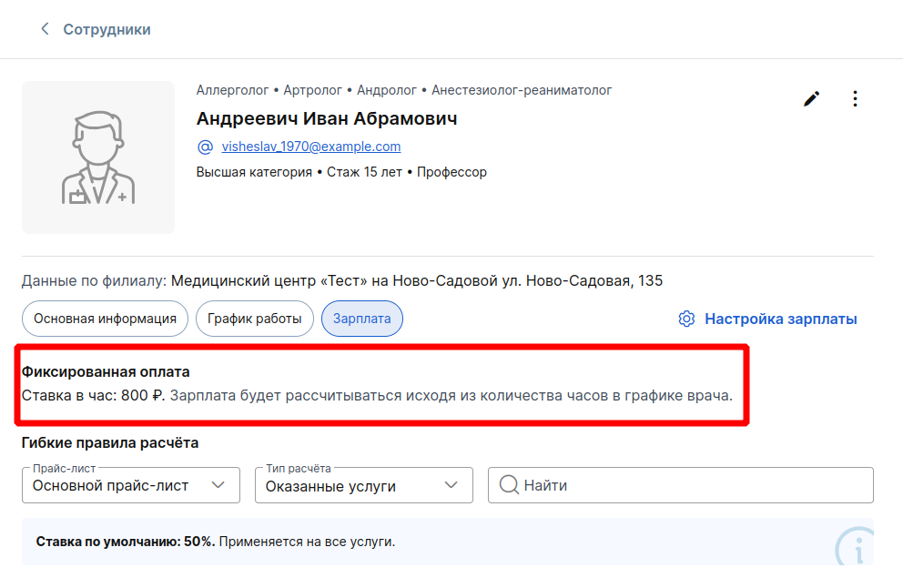Click the Высшая категория text
Screen dimensions: 903x588
pos(254,172)
